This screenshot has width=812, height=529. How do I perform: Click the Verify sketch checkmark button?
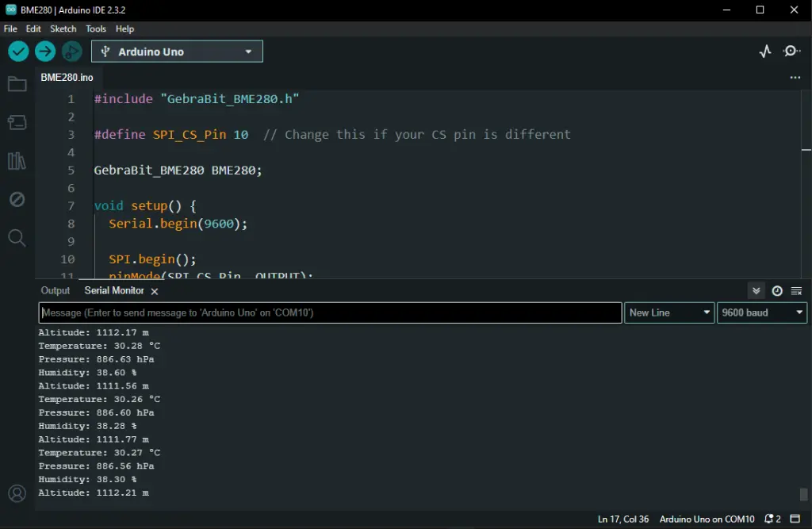[18, 52]
